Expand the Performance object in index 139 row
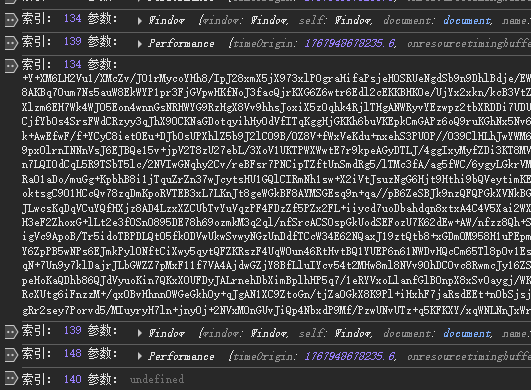The image size is (531, 390). [140, 44]
